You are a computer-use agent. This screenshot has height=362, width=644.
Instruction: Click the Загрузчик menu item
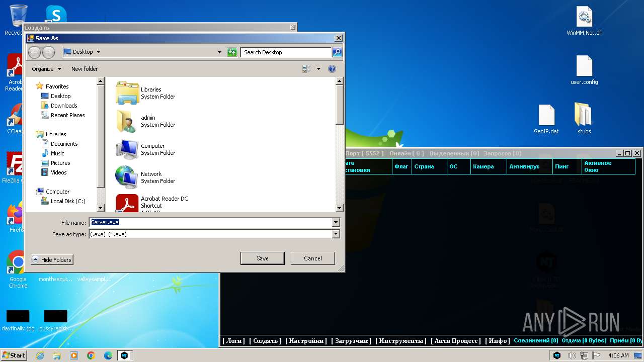click(352, 340)
